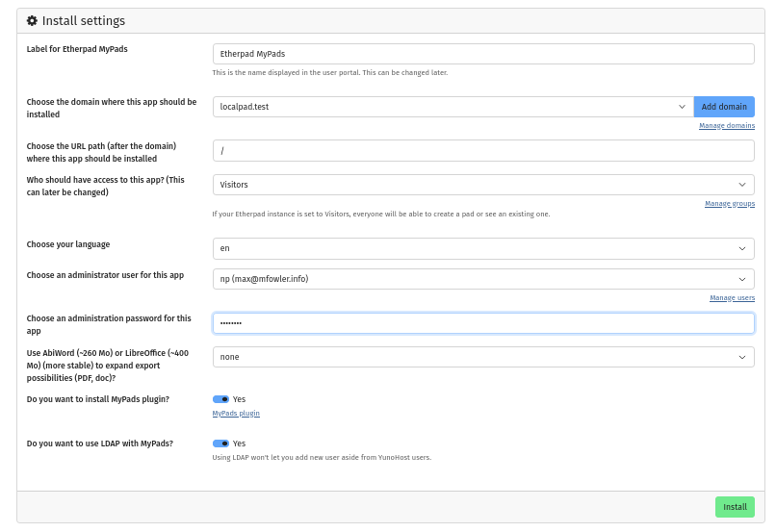Click the Add domain button
This screenshot has width=776, height=532.
coord(724,107)
